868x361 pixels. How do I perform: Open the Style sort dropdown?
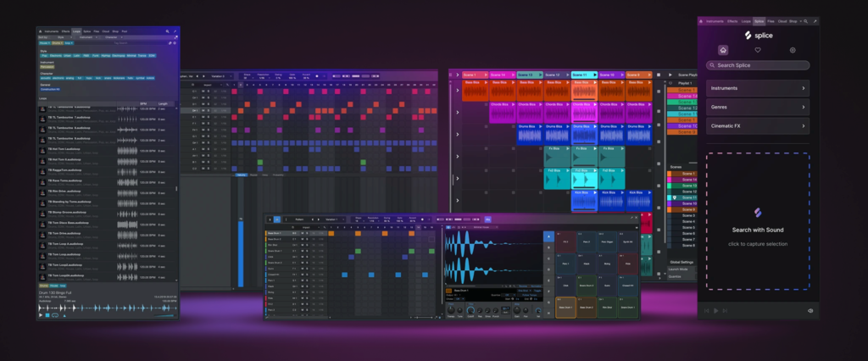click(61, 37)
